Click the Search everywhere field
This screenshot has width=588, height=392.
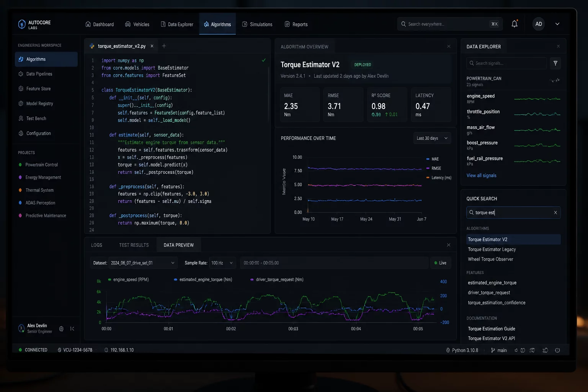[x=449, y=24]
